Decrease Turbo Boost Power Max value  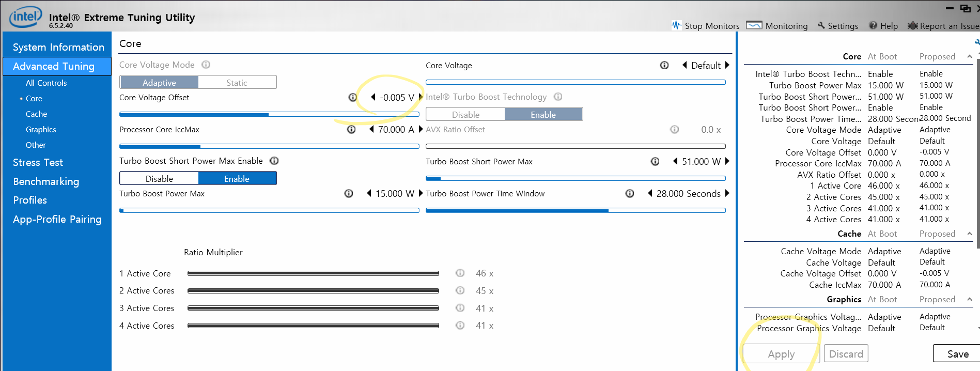pyautogui.click(x=369, y=193)
